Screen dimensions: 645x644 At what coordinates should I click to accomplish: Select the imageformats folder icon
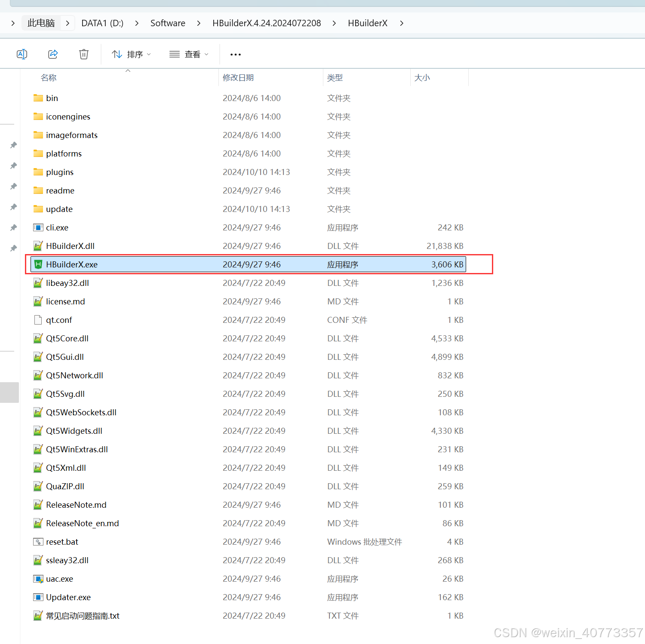(x=38, y=135)
